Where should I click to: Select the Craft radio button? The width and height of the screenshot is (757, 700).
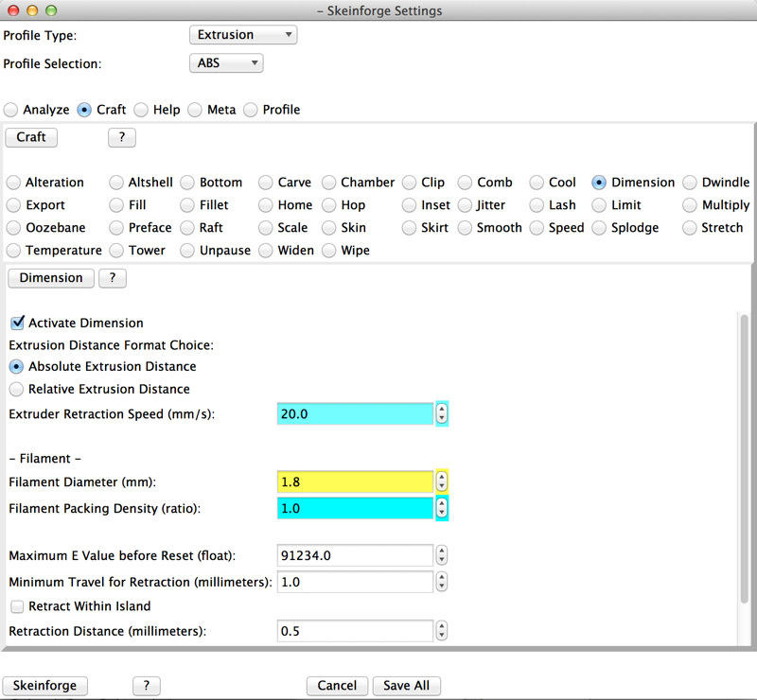coord(84,110)
